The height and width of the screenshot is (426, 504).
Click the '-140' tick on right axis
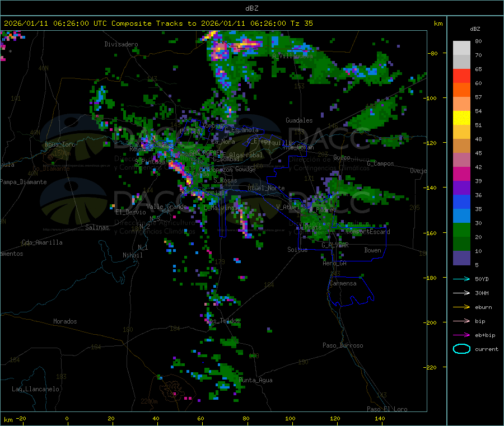pos(431,188)
